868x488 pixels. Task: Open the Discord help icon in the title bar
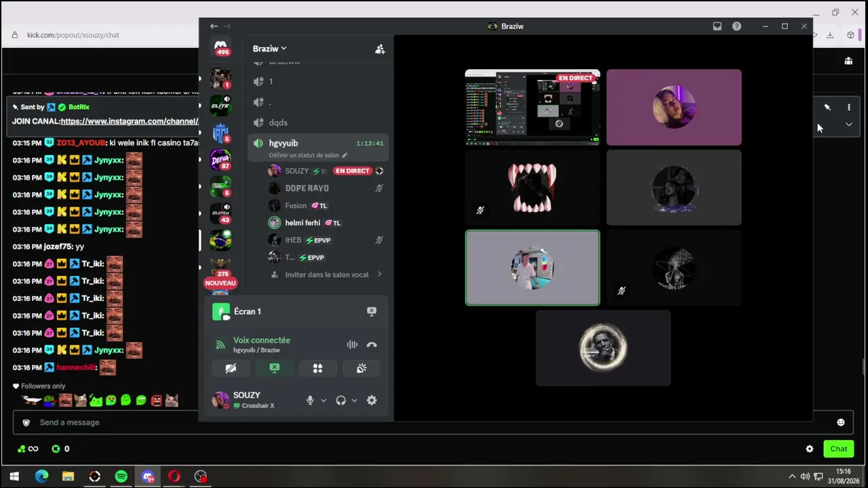click(736, 26)
